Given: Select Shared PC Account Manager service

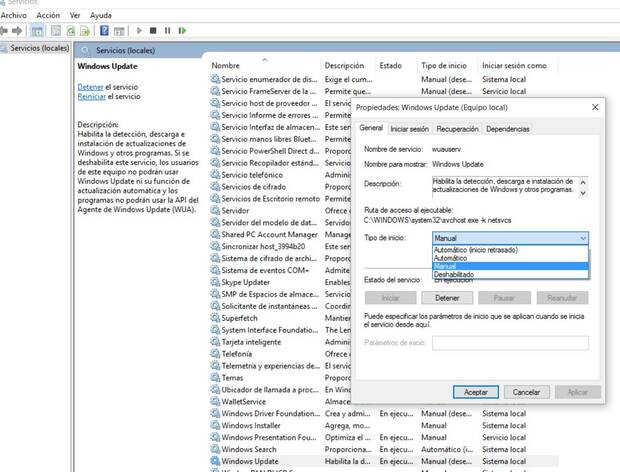Looking at the screenshot, I should point(269,234).
